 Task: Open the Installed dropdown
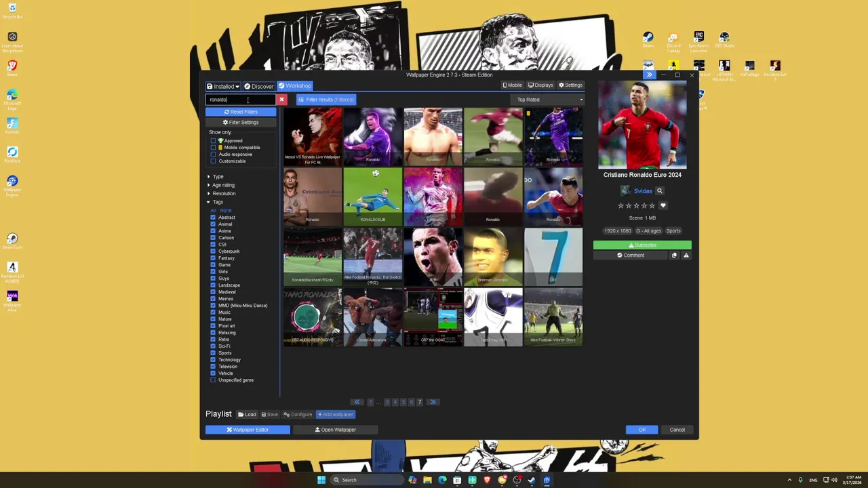point(223,86)
